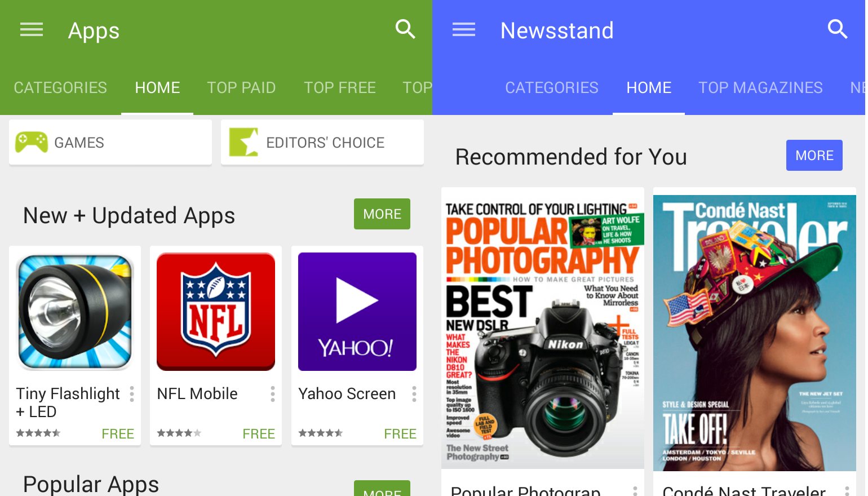Image resolution: width=868 pixels, height=496 pixels.
Task: Open the Newsstand hamburger navigation menu
Action: point(464,29)
